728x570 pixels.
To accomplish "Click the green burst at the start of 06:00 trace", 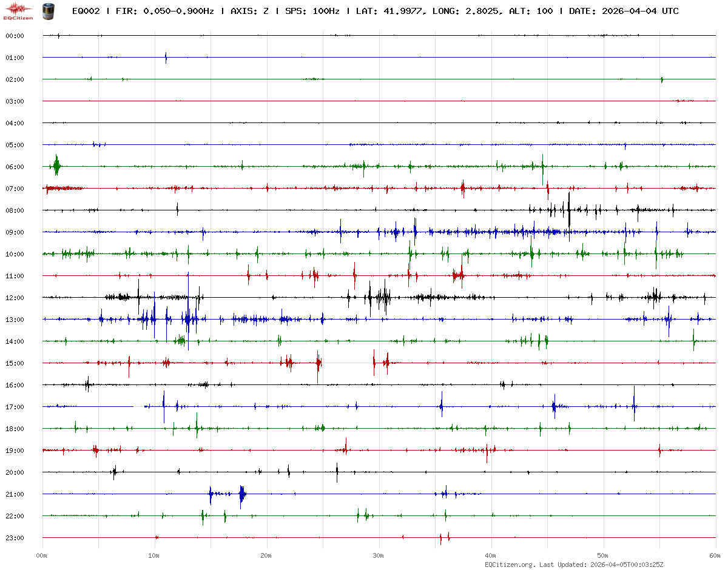I will pos(56,165).
